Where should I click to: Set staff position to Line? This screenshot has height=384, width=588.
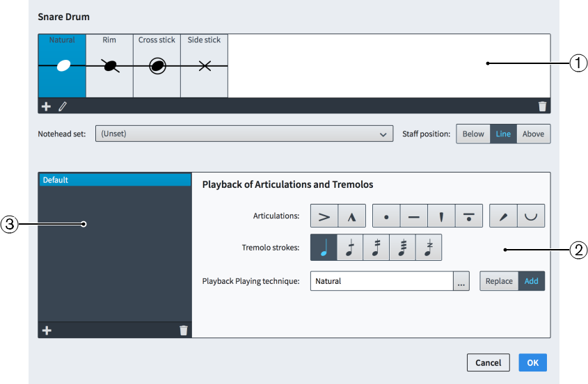503,134
